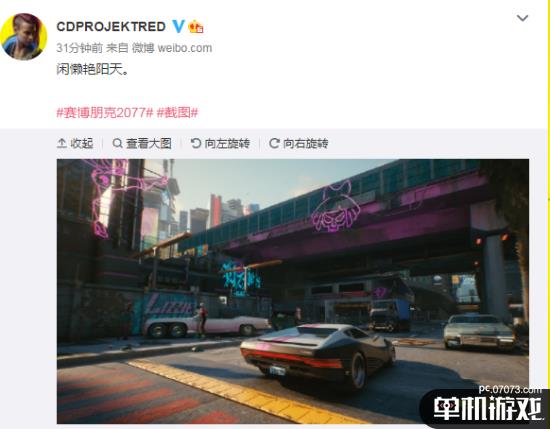Click the magnifier icon for large view
The height and width of the screenshot is (429, 550).
click(x=118, y=143)
